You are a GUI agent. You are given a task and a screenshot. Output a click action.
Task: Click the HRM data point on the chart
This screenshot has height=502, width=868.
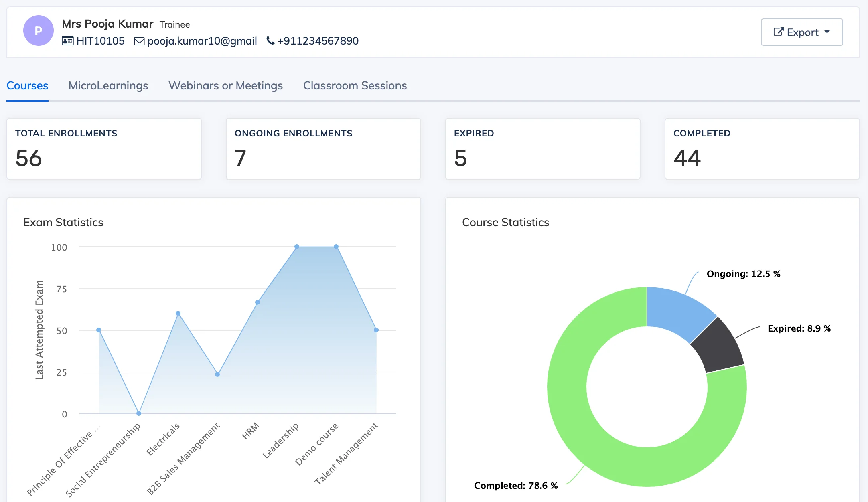[258, 302]
